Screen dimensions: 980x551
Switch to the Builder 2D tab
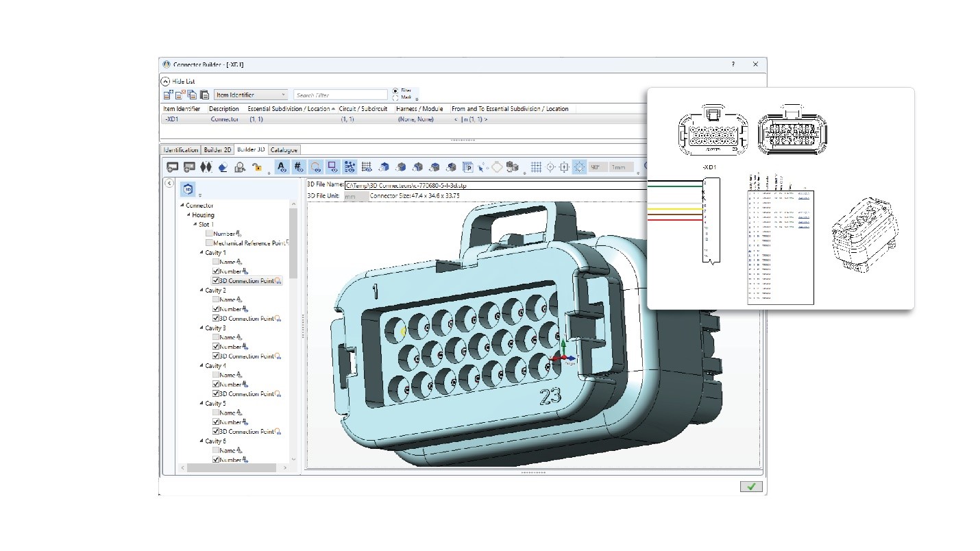coord(218,149)
